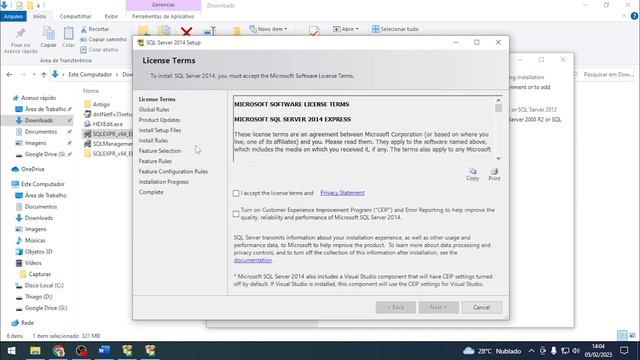Copy the license terms using the Copy icon
This screenshot has width=640, height=360.
[473, 174]
